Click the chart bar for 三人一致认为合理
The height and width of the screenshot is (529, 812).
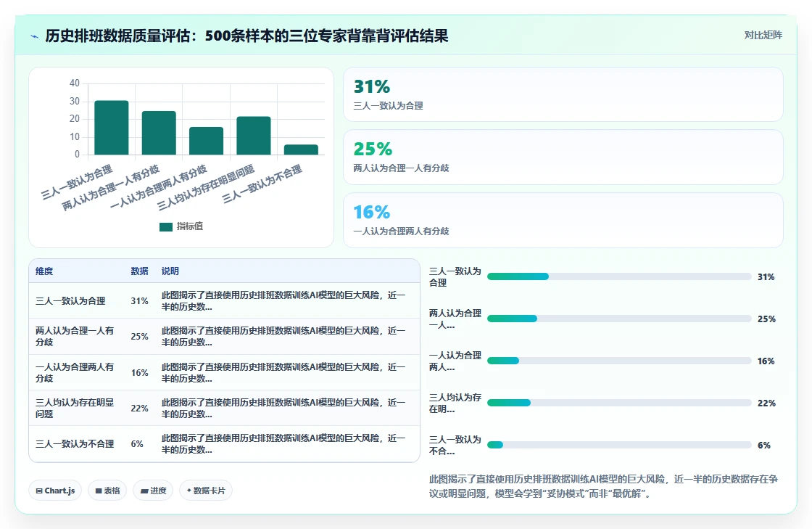pos(112,128)
